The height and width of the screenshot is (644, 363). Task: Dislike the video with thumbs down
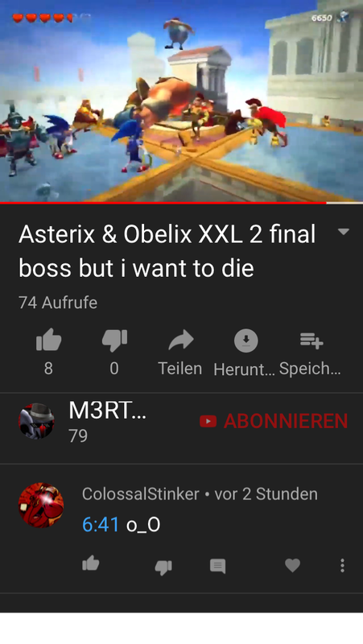114,341
